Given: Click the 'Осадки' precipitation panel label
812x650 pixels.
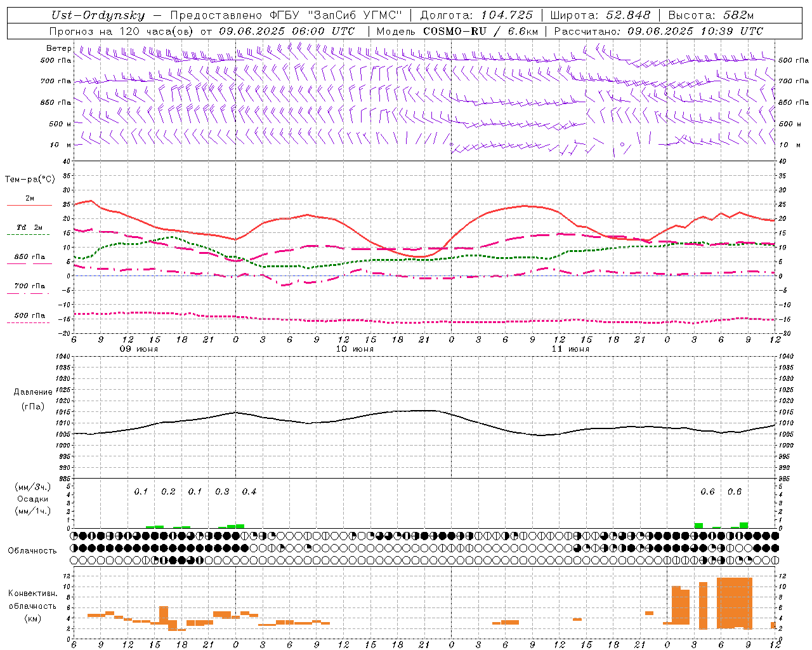Looking at the screenshot, I should [x=33, y=499].
